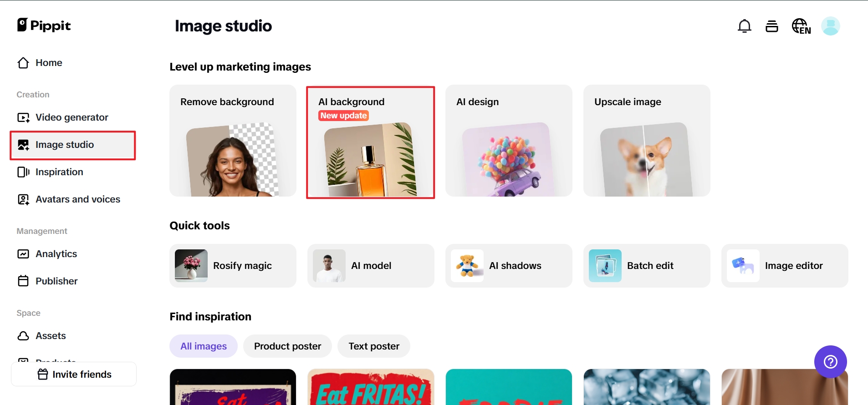The image size is (868, 405).
Task: Click the Invite friends button
Action: point(74,374)
